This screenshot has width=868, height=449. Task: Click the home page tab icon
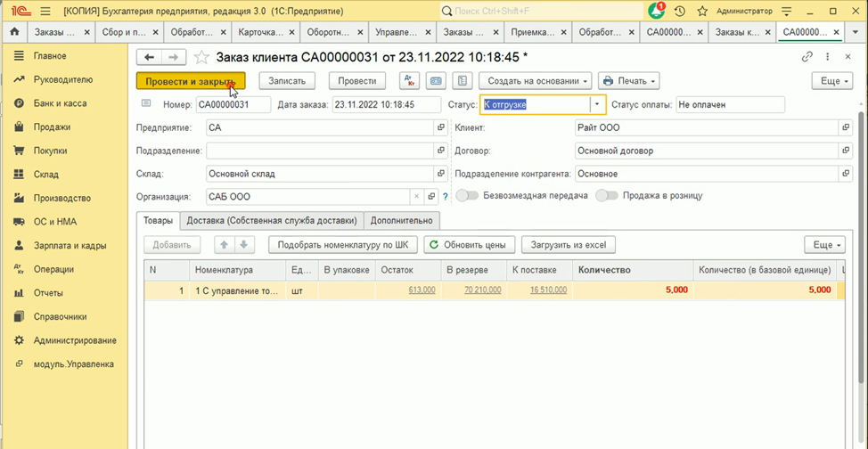tap(15, 32)
